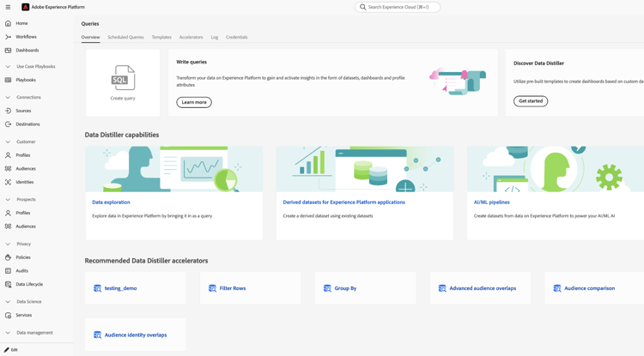This screenshot has height=356, width=644.
Task: Collapse the Prospects section
Action: (8, 200)
